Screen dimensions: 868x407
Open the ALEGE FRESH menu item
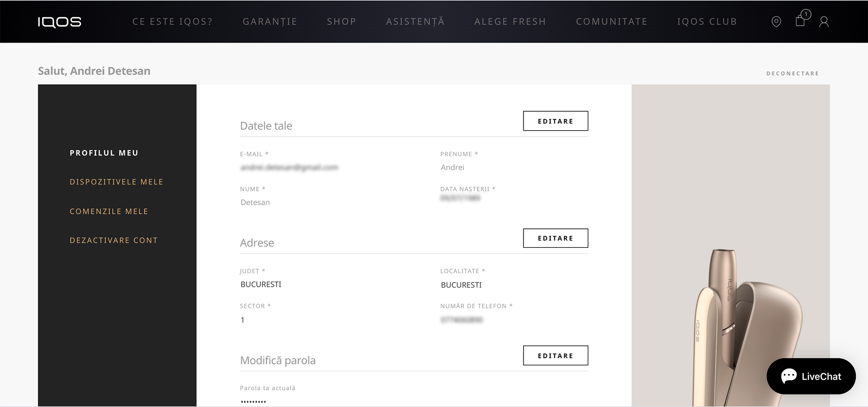coord(510,22)
